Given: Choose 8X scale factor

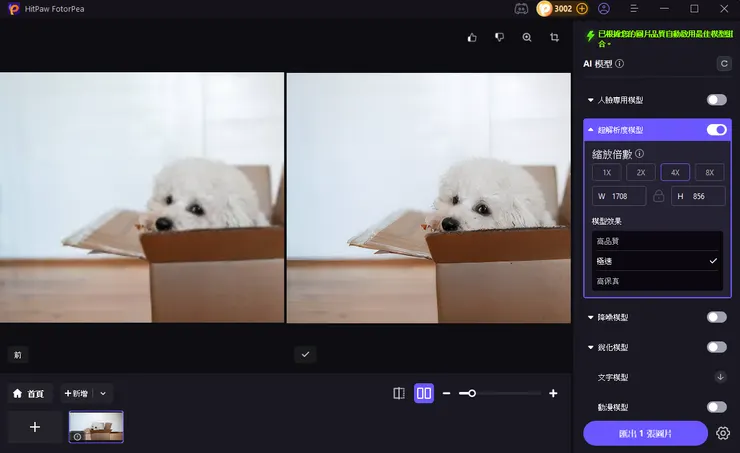Looking at the screenshot, I should click(709, 172).
